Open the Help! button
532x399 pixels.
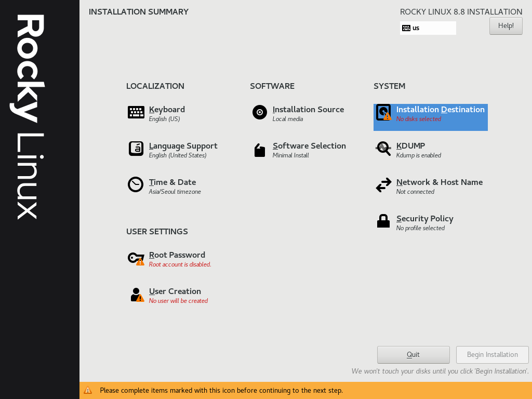point(506,26)
